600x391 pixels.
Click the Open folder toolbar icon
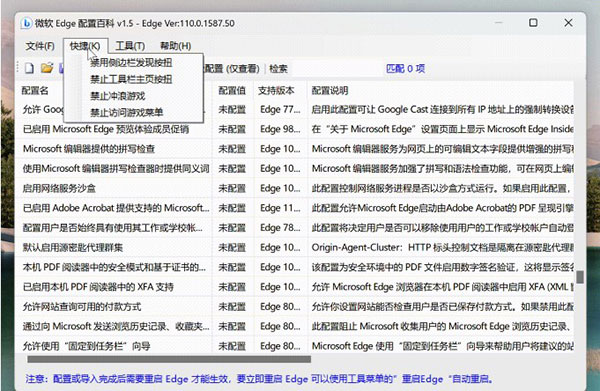[x=47, y=68]
